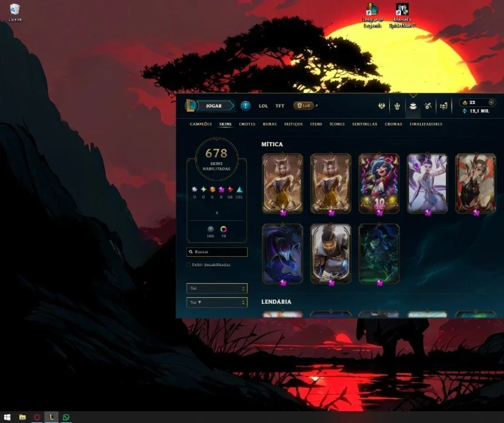Open the Windows Start menu
The width and height of the screenshot is (504, 423).
[7, 417]
